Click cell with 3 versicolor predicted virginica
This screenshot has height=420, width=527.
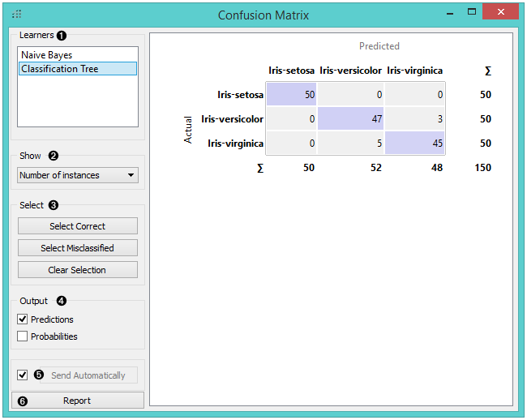[414, 119]
